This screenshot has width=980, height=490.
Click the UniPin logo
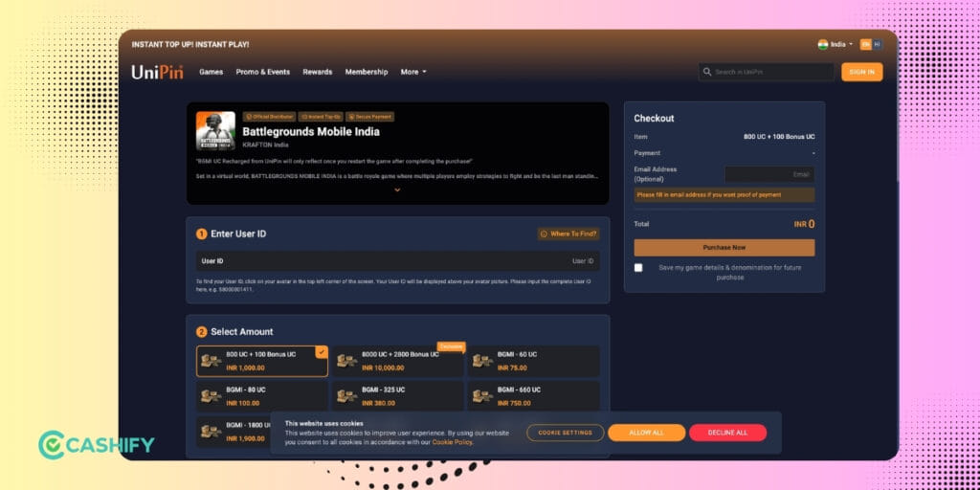(x=158, y=72)
